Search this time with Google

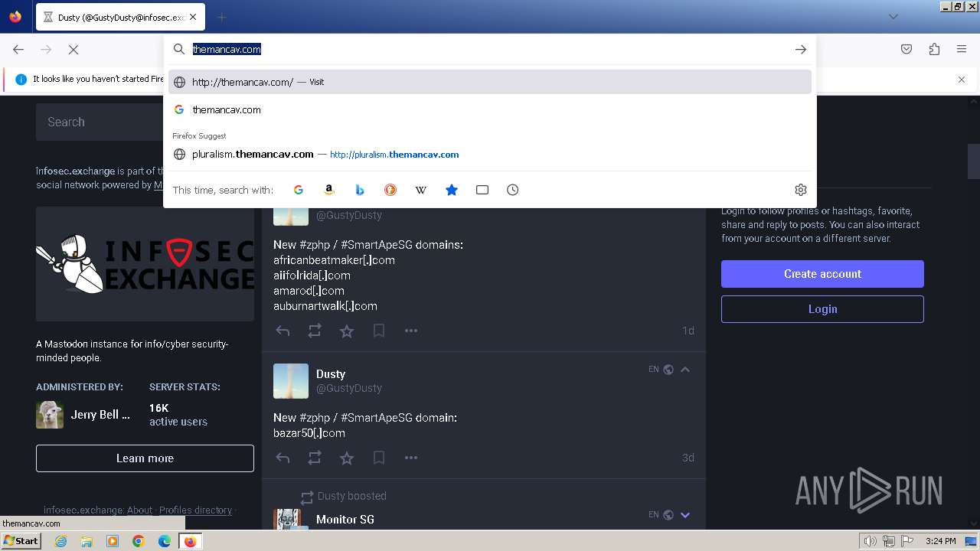point(299,190)
